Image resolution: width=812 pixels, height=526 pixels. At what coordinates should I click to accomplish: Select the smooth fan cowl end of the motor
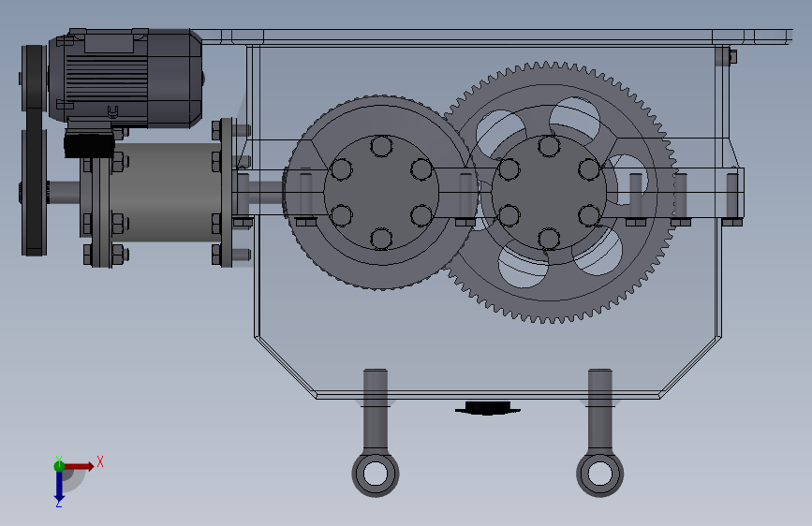tap(175, 79)
